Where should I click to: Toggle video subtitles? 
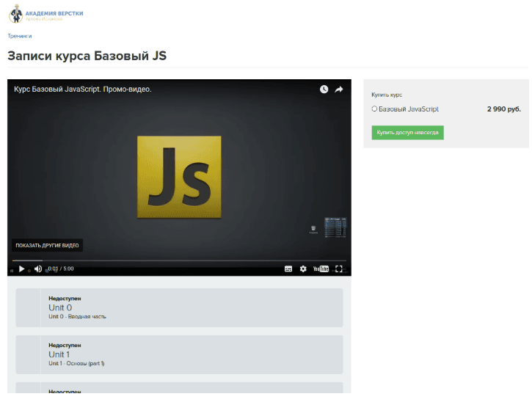coord(288,269)
